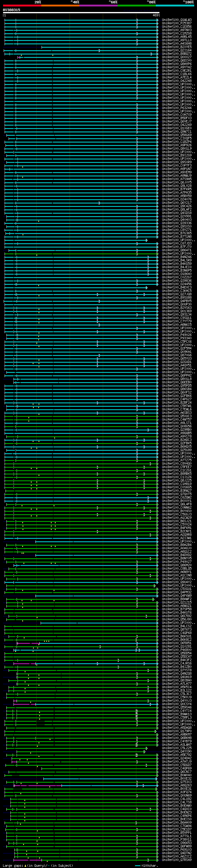Click the yellow large-gap triangle in the legend
Image resolution: width=197 pixels, height=868 pixels.
click(25, 866)
